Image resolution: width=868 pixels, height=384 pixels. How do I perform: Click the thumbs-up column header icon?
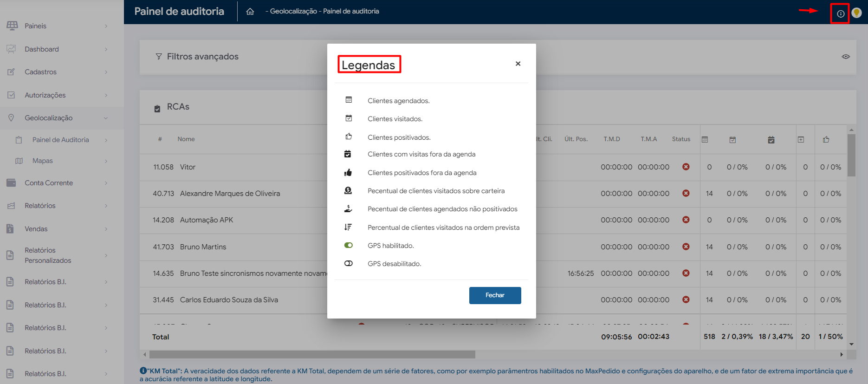coord(826,139)
